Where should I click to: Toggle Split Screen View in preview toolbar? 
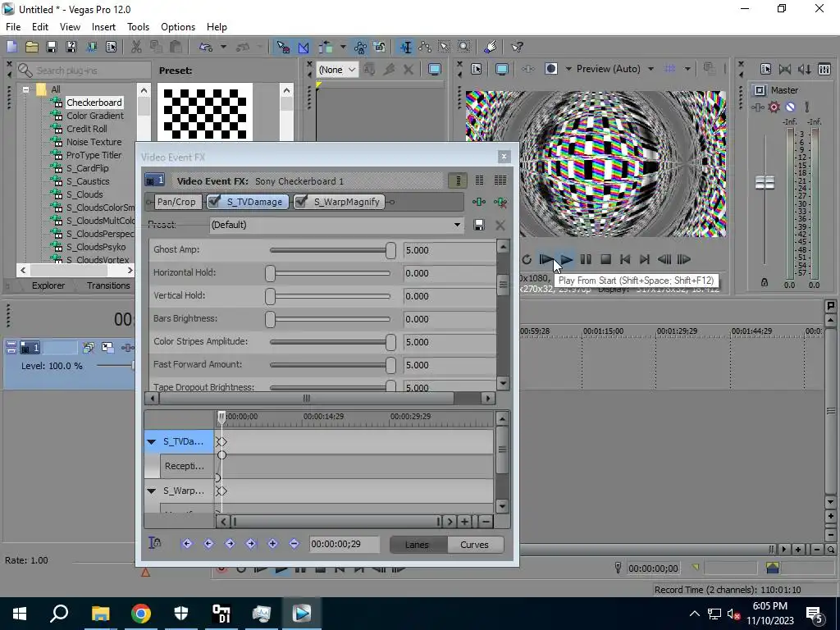(x=550, y=69)
